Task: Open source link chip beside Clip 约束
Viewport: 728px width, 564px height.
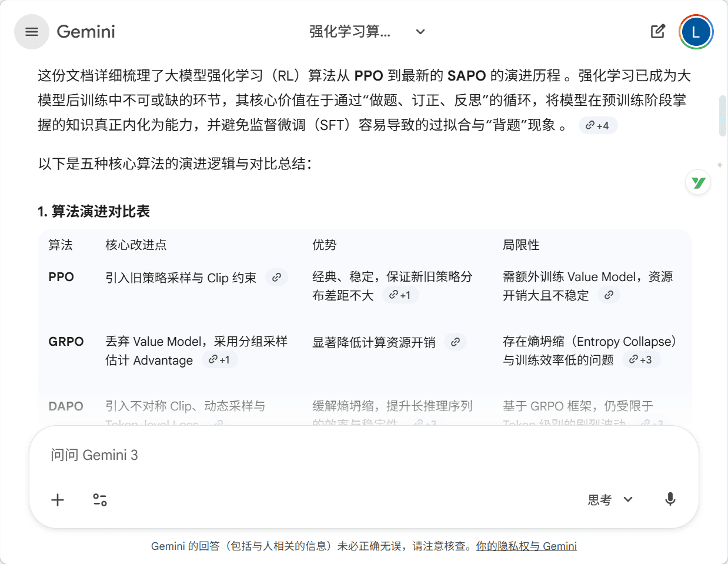Action: click(276, 277)
